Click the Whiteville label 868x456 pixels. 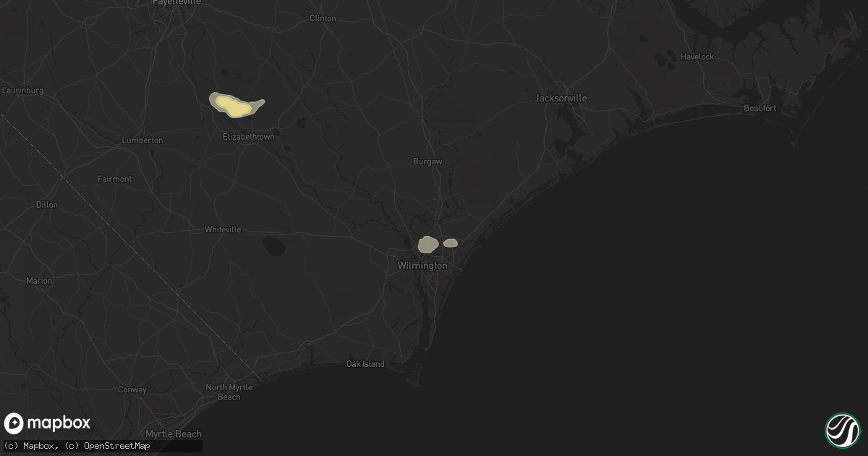[x=223, y=229]
